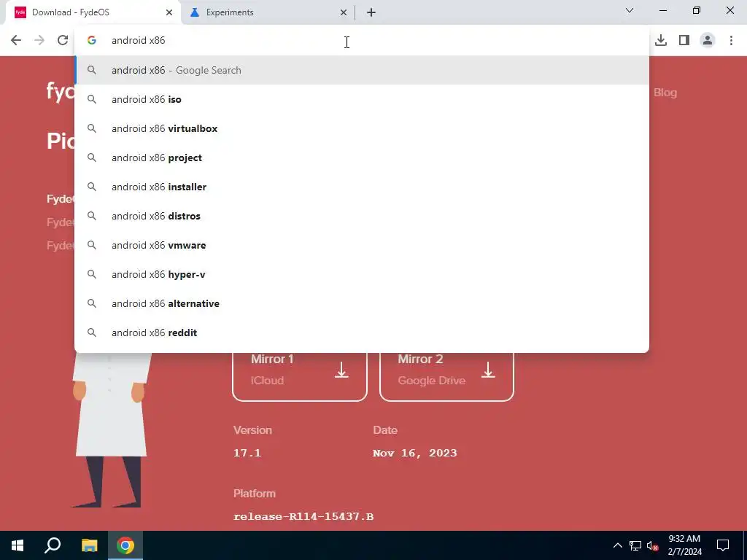Open the network status tray icon
The image size is (747, 560).
tap(635, 545)
